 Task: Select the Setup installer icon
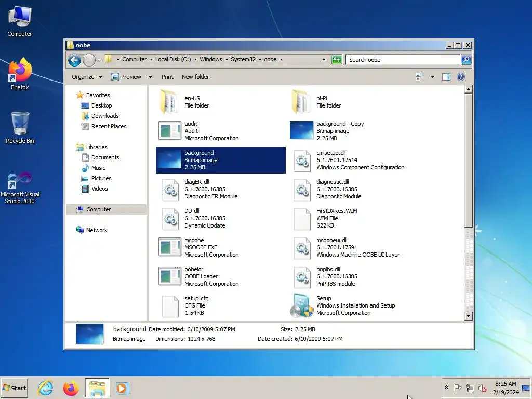(302, 305)
